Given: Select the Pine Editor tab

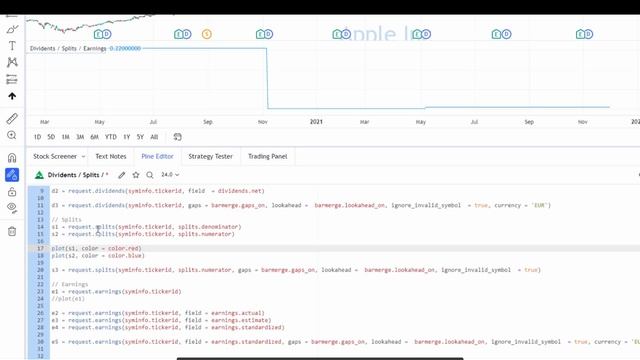Looking at the screenshot, I should tap(157, 156).
